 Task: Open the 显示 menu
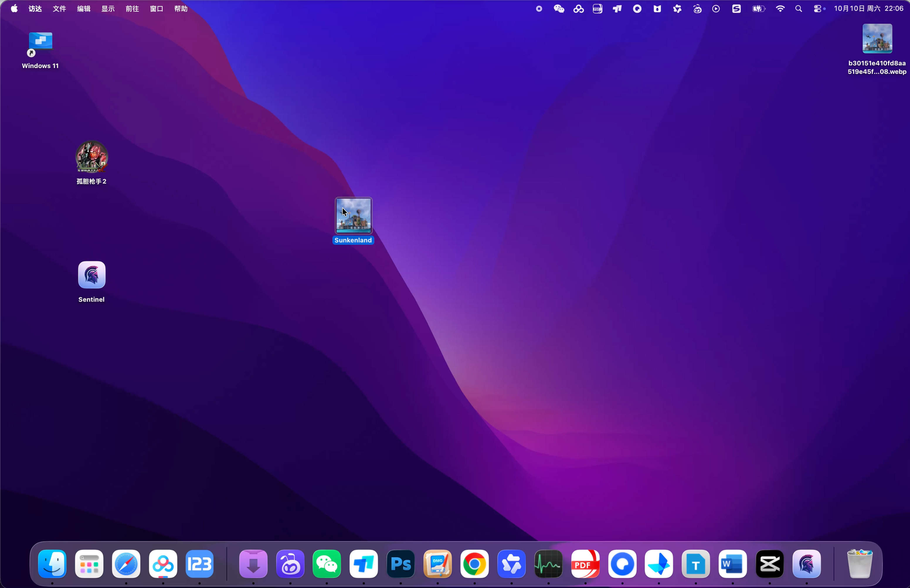[108, 9]
